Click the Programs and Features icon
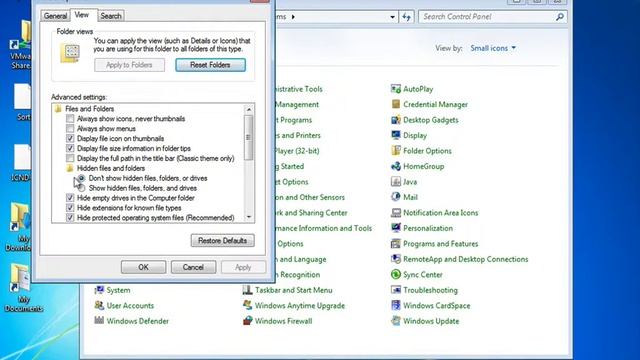 tap(396, 244)
